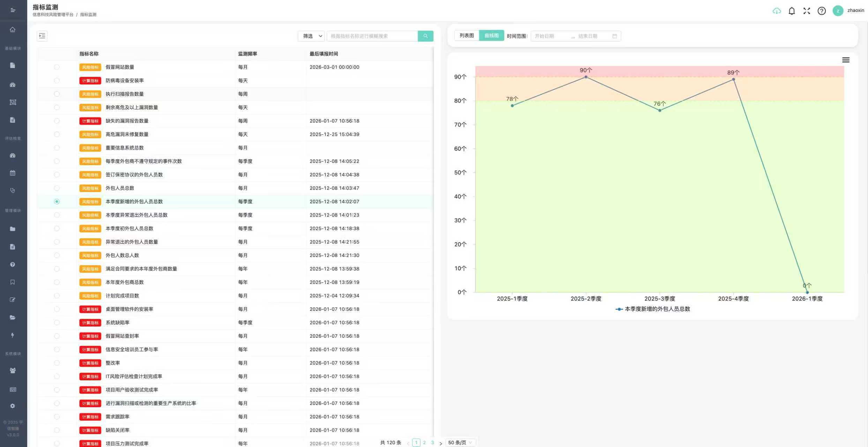Toggle legend 本季度新增的外包人员总数 series
The image size is (868, 447).
(653, 309)
